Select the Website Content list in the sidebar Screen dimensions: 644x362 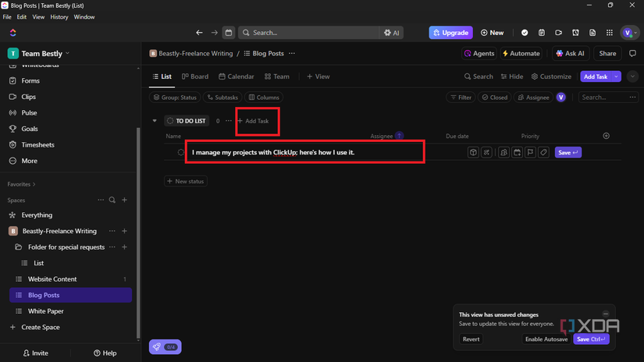click(70, 279)
